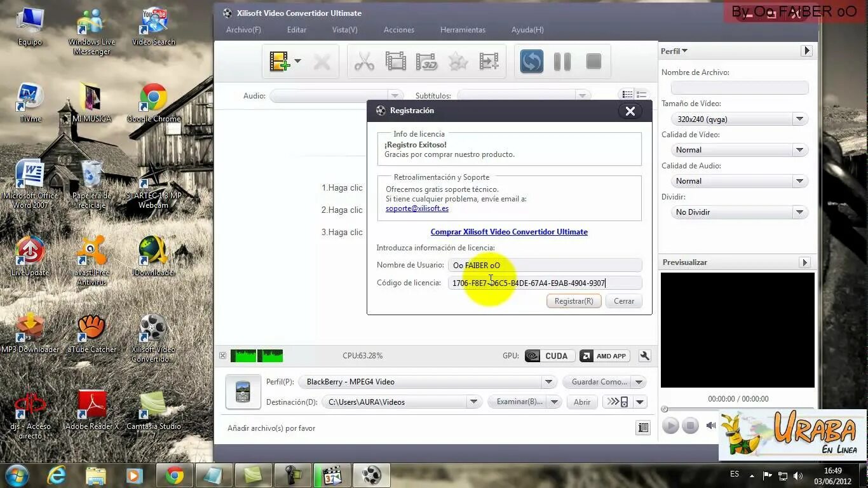Click the Effects star icon
This screenshot has height=488, width=868.
click(458, 62)
